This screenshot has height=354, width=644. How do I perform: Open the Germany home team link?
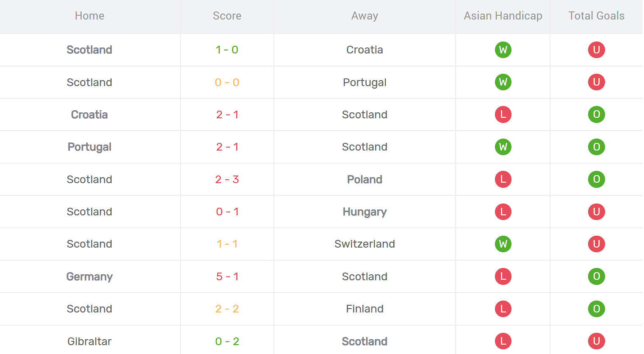pyautogui.click(x=89, y=276)
